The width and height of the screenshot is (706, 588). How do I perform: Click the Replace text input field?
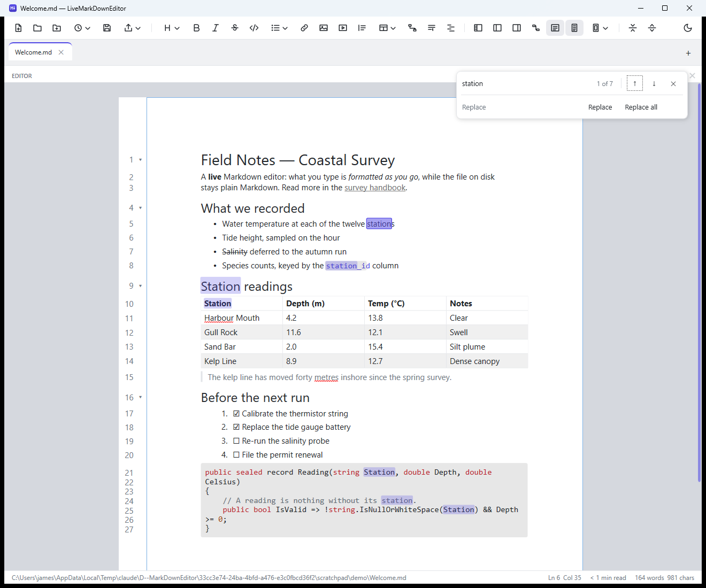pyautogui.click(x=521, y=107)
